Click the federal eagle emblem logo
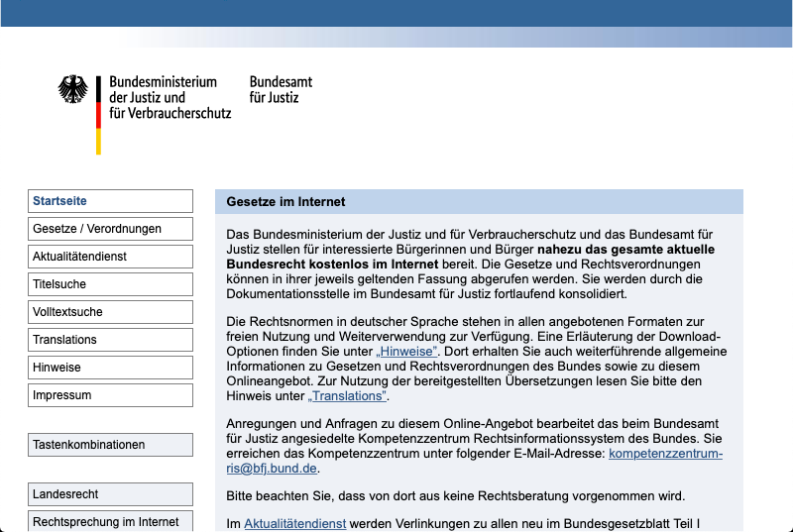 click(72, 90)
